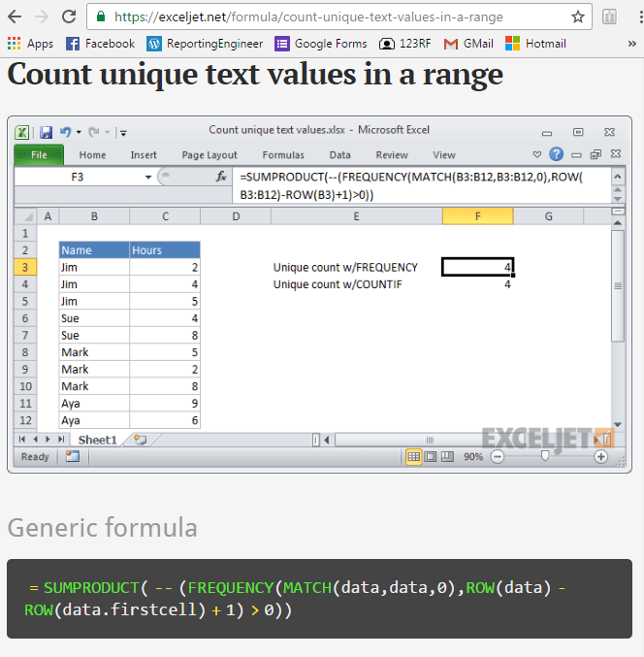The image size is (644, 657).
Task: Switch to the View tab
Action: pyautogui.click(x=444, y=155)
